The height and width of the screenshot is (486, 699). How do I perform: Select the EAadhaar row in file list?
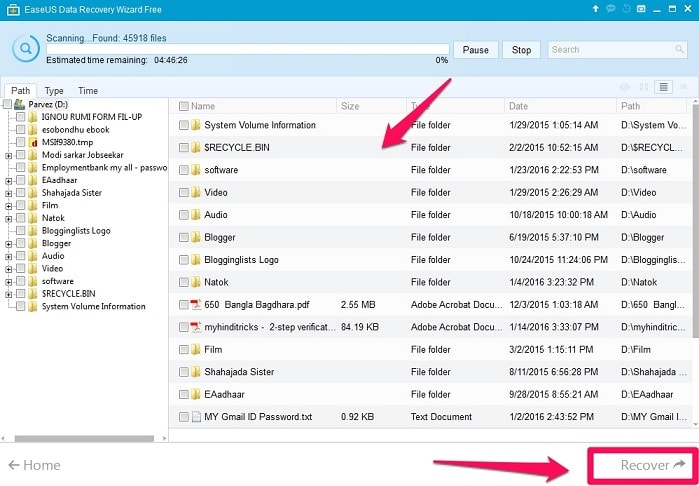[x=431, y=394]
